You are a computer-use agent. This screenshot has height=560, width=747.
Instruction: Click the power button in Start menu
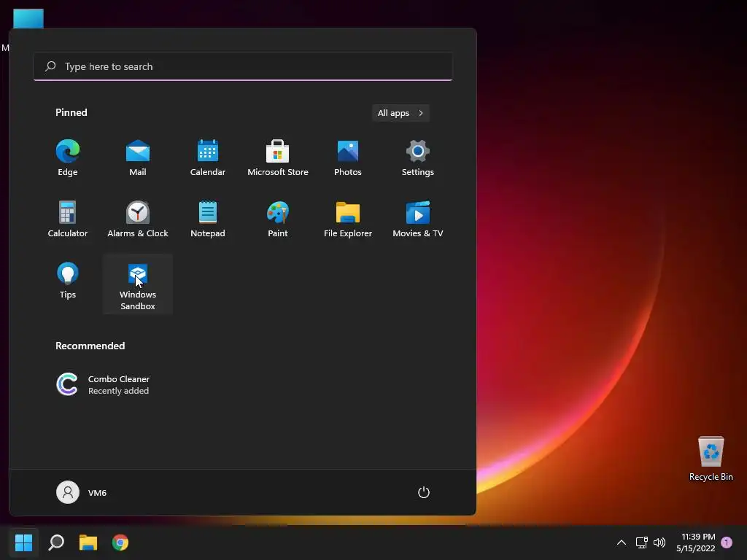424,492
